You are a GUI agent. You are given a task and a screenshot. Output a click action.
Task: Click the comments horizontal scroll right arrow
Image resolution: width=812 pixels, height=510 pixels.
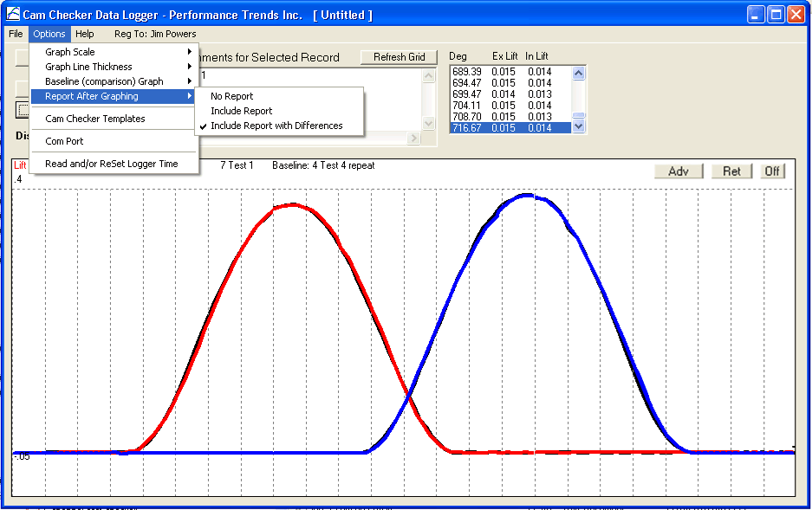click(413, 138)
